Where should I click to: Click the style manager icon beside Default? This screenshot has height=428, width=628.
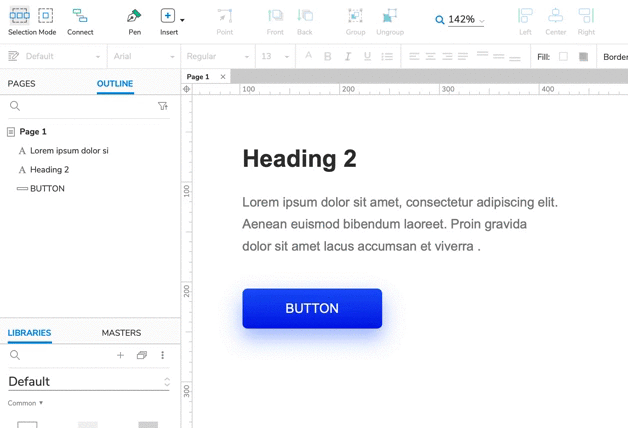click(x=13, y=56)
